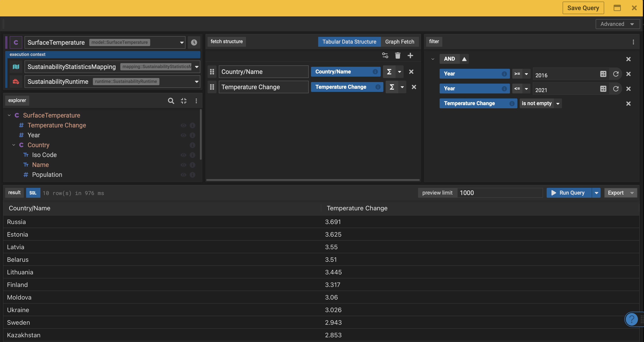Click the preview limit input field
Screen dimensions: 644x342
point(500,193)
